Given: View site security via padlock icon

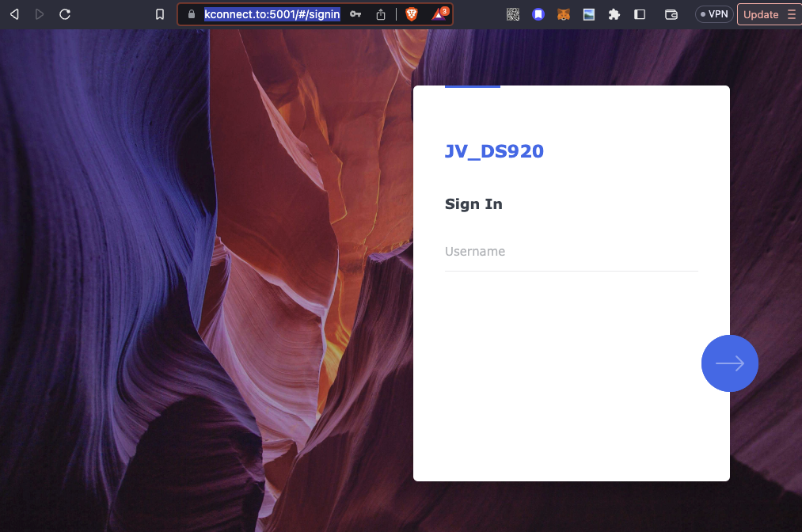Looking at the screenshot, I should click(190, 14).
